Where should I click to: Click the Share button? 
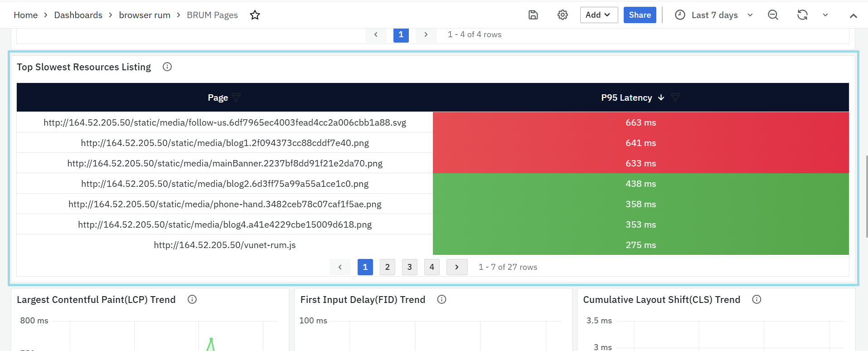(640, 15)
